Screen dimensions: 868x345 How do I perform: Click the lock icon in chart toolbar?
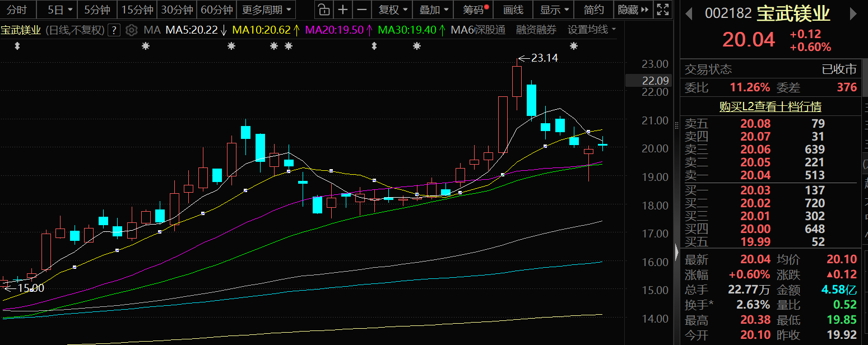coord(323,10)
